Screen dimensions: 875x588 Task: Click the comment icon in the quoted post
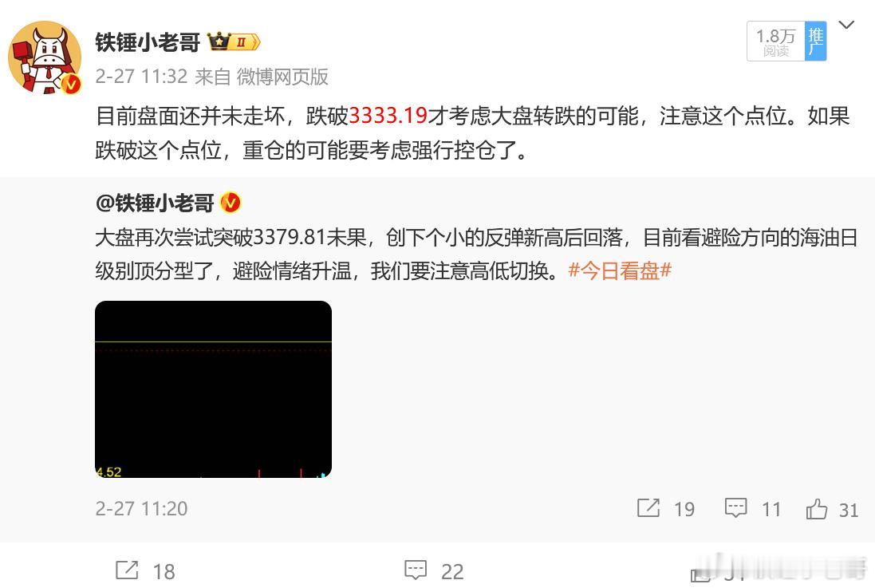pos(735,508)
